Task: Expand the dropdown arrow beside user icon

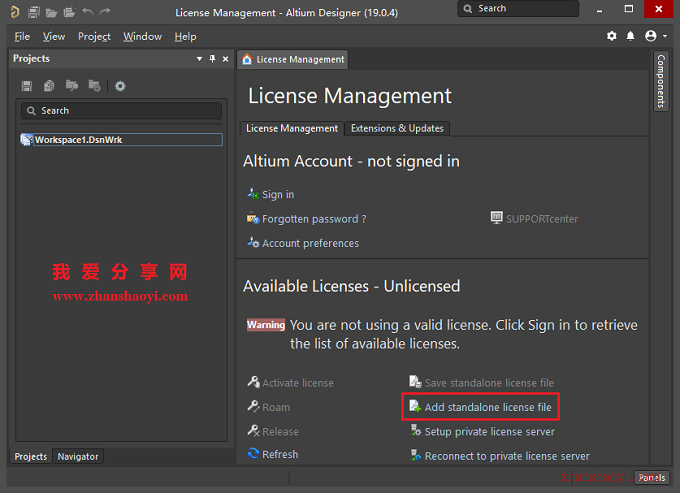Action: 665,36
